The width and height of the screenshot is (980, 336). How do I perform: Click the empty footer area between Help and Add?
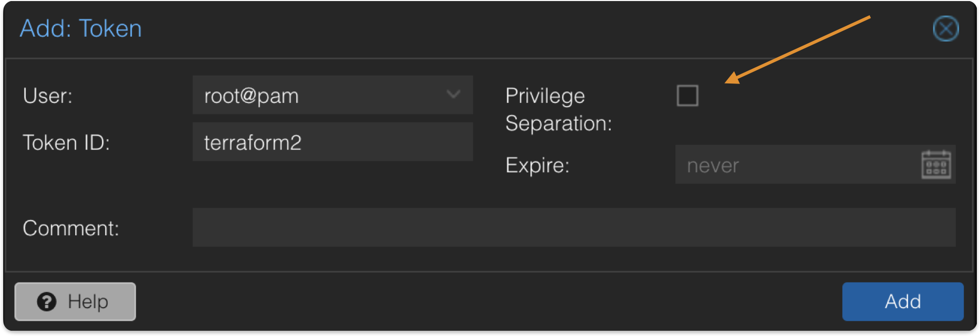pos(488,302)
